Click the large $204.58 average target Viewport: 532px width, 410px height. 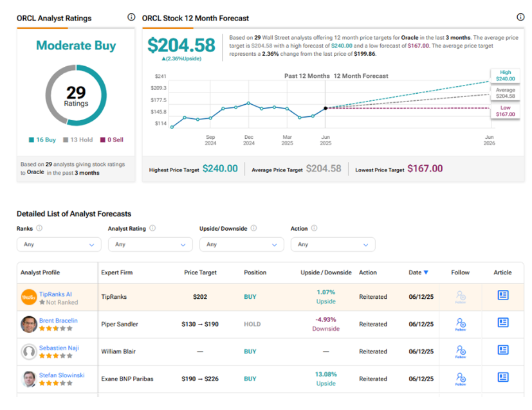tap(181, 45)
